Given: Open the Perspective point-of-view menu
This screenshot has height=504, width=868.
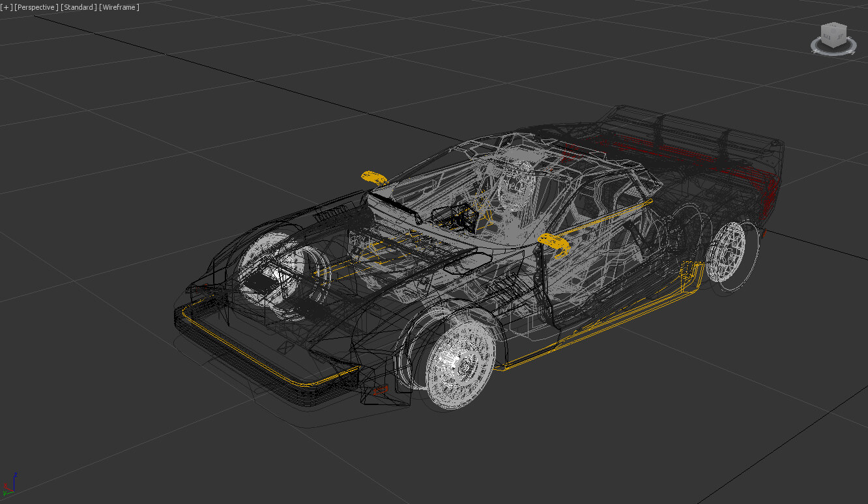Looking at the screenshot, I should point(36,7).
